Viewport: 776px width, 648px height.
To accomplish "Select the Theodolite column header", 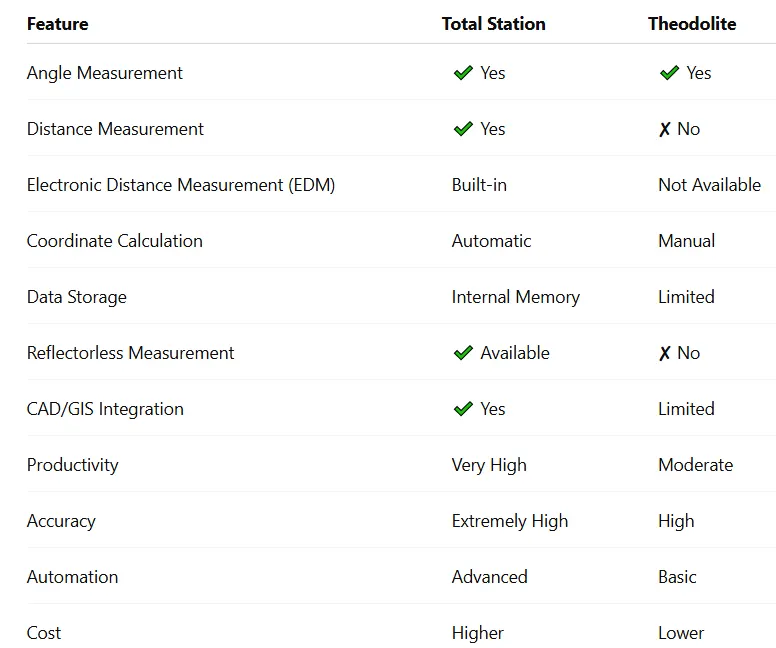I will point(692,24).
